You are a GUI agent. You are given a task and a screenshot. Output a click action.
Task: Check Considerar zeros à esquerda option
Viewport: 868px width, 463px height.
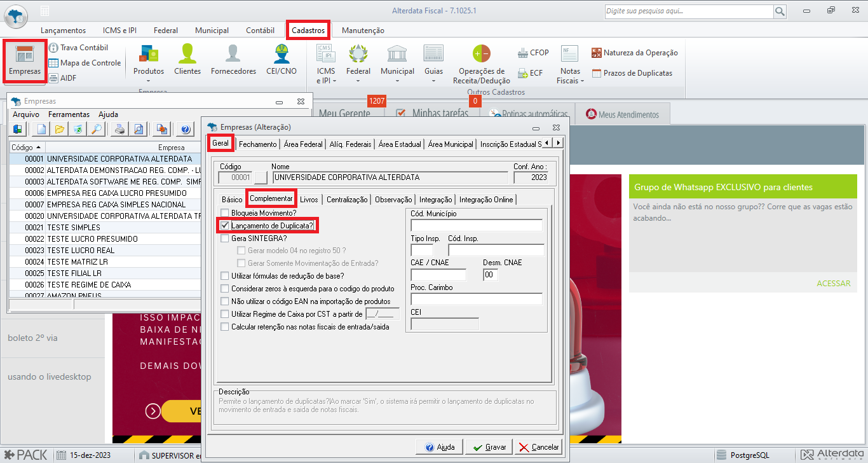pos(224,289)
